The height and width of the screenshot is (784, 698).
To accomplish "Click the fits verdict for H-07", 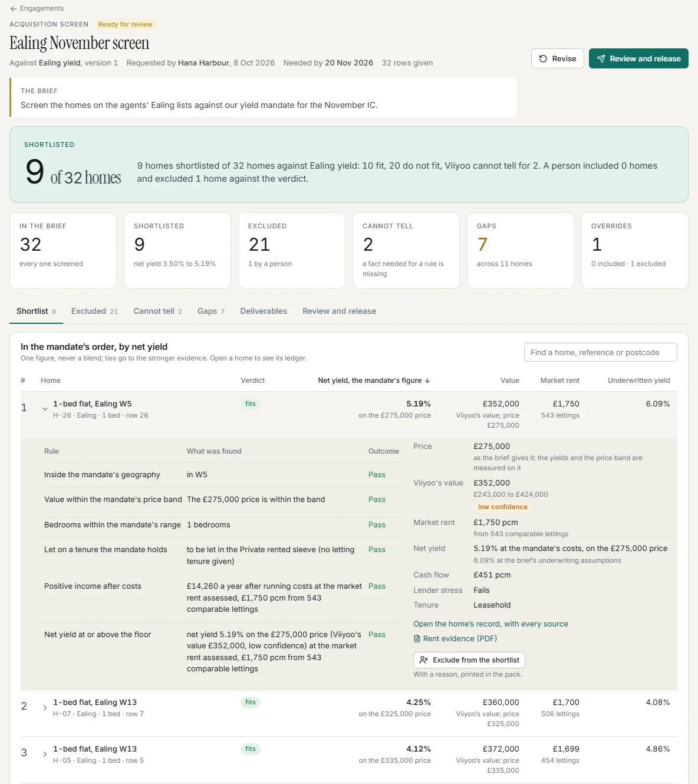I will 251,703.
